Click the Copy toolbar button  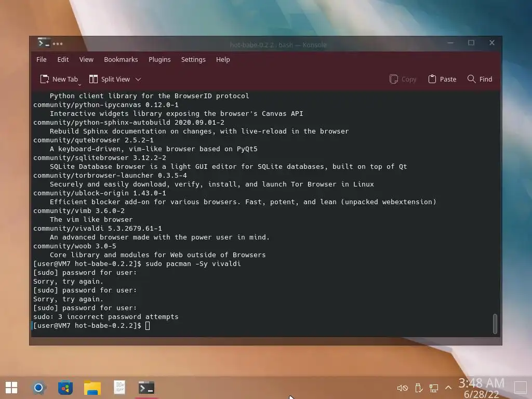pyautogui.click(x=403, y=79)
